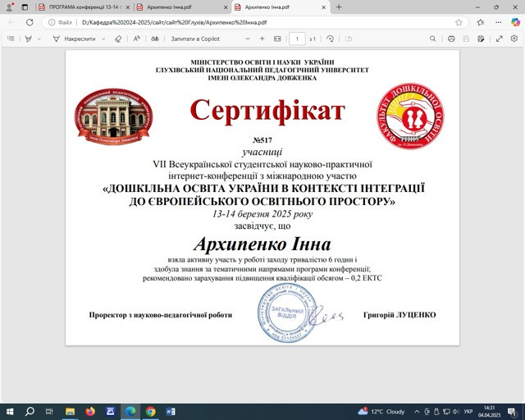Launch Firefox from the taskbar
Viewport: 525px width, 420px height.
pyautogui.click(x=90, y=412)
